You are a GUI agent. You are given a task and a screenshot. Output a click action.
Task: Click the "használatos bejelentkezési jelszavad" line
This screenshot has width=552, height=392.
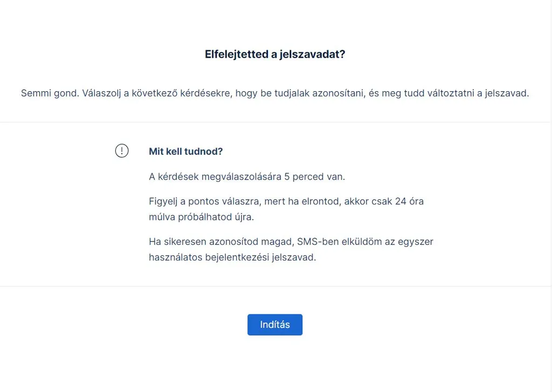232,257
